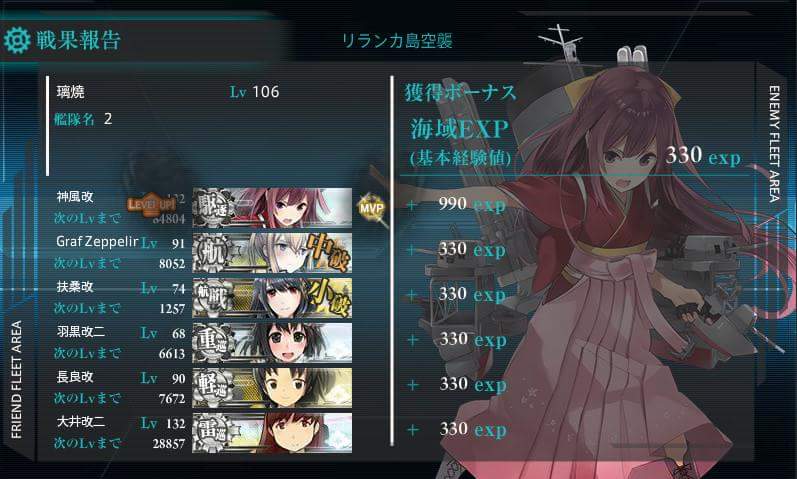Click the 雷巡 torpedo cruiser emblem

pos(213,433)
